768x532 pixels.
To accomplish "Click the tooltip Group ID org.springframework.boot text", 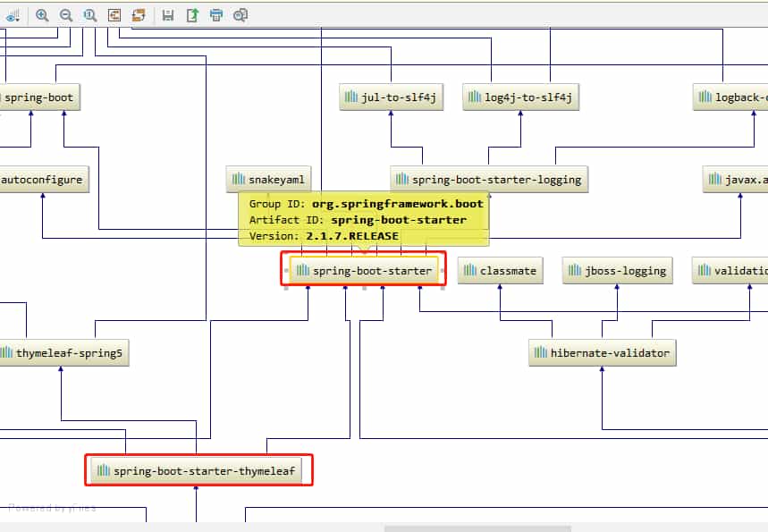I will pyautogui.click(x=367, y=204).
